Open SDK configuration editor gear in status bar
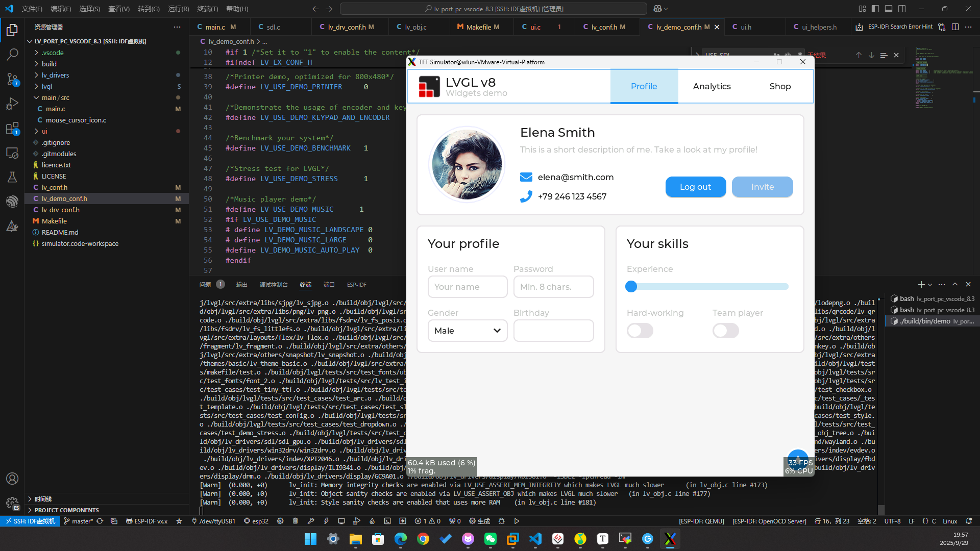Image resolution: width=980 pixels, height=551 pixels. 280,521
